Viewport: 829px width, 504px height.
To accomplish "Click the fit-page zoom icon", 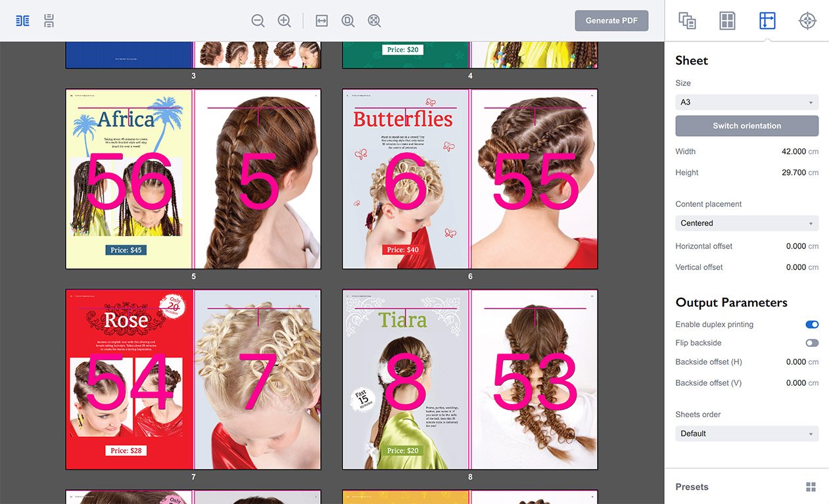I will pos(348,21).
